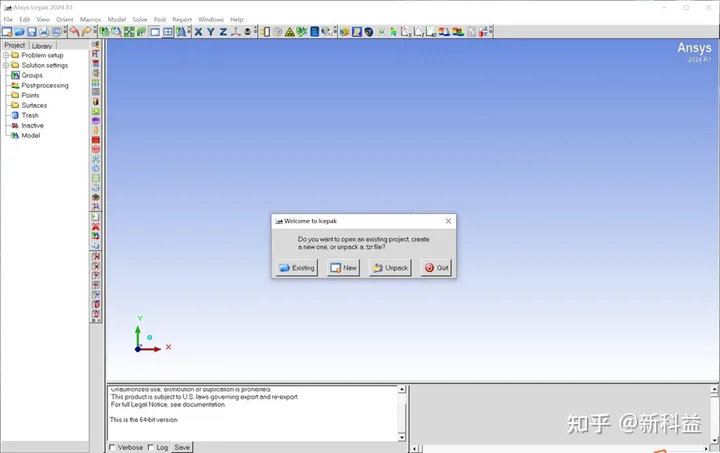The height and width of the screenshot is (453, 720).
Task: Open the Help menu
Action: [236, 19]
